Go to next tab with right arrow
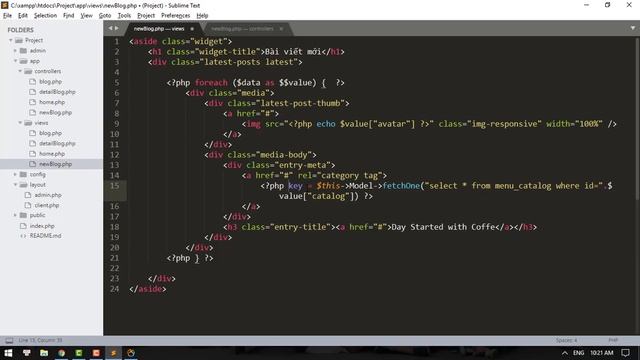The image size is (640, 360). [x=117, y=28]
